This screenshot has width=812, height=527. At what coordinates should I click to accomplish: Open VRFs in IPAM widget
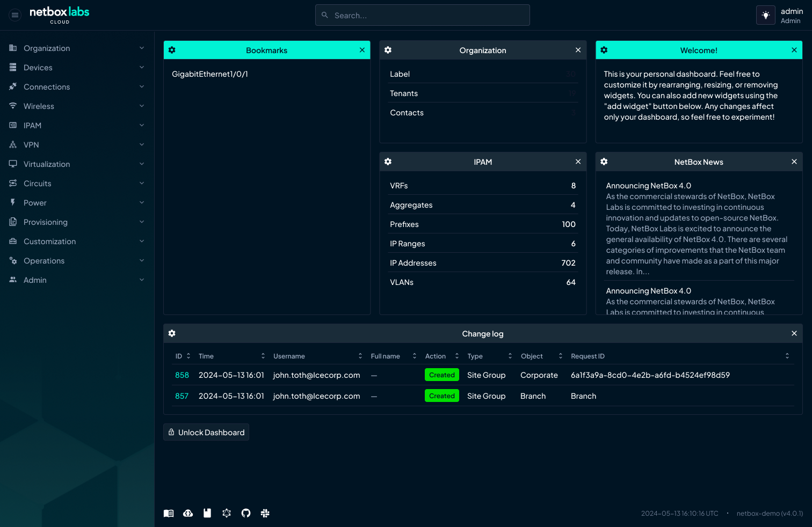[x=483, y=186]
